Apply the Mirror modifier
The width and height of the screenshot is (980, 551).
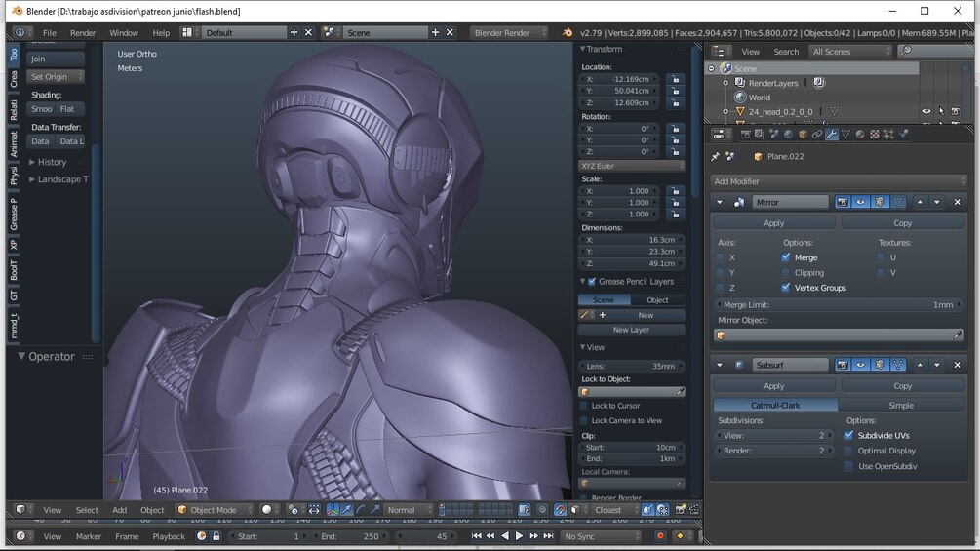773,223
